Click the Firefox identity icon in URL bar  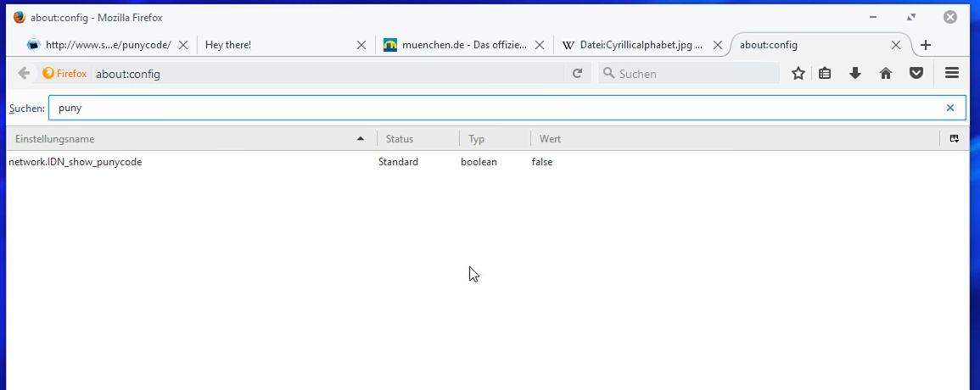pyautogui.click(x=64, y=73)
